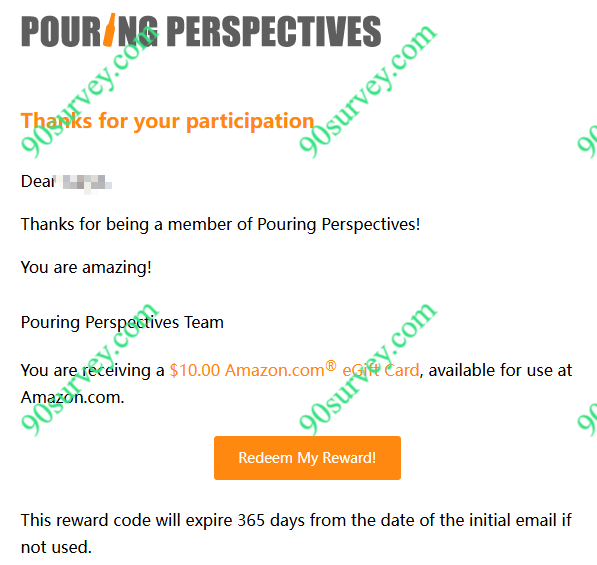Viewport: 597px width, 565px height.
Task: Select the Thanks for your participation heading
Action: coord(168,121)
